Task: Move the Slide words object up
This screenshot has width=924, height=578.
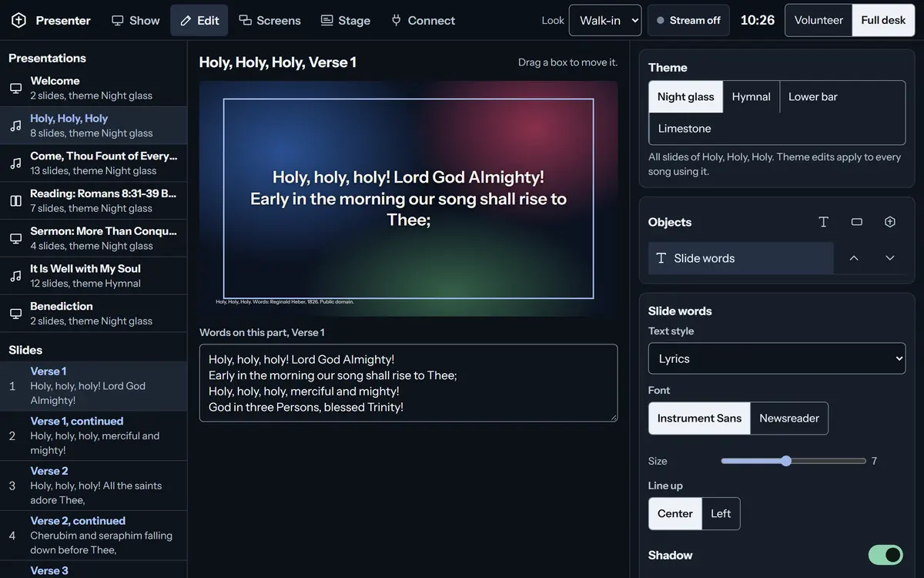Action: [x=854, y=258]
